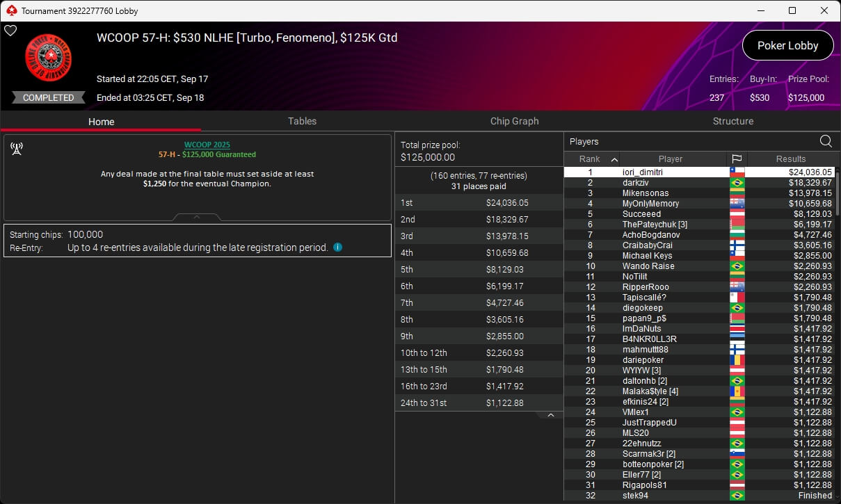Collapse the tournament info panel chevron

(x=197, y=217)
